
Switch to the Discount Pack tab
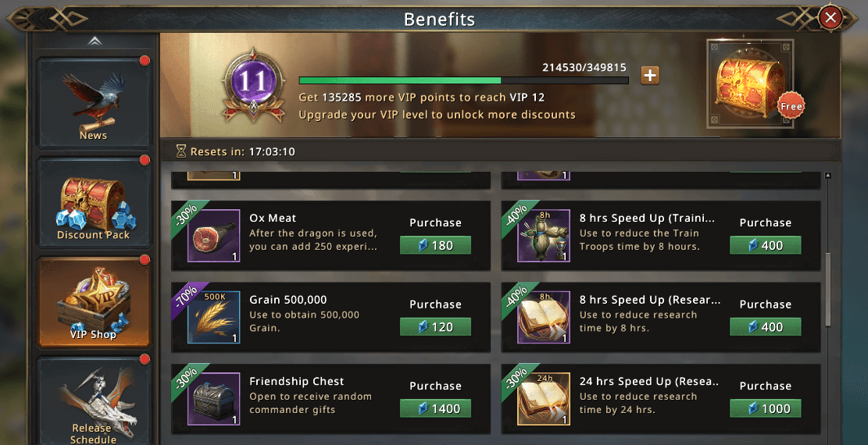(93, 203)
